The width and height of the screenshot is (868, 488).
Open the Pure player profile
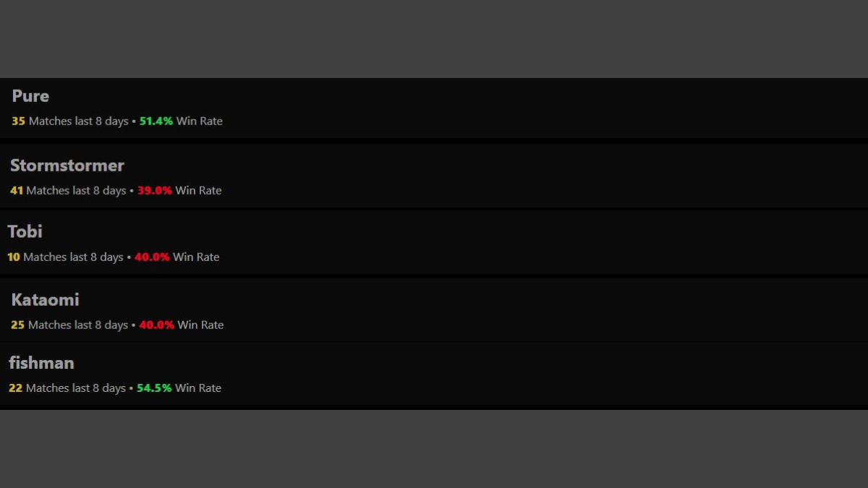click(30, 96)
